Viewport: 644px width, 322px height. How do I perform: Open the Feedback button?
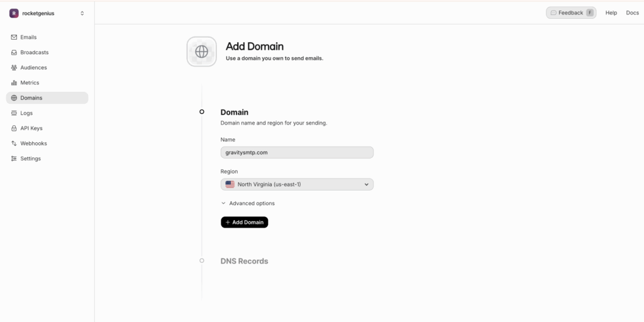point(571,13)
